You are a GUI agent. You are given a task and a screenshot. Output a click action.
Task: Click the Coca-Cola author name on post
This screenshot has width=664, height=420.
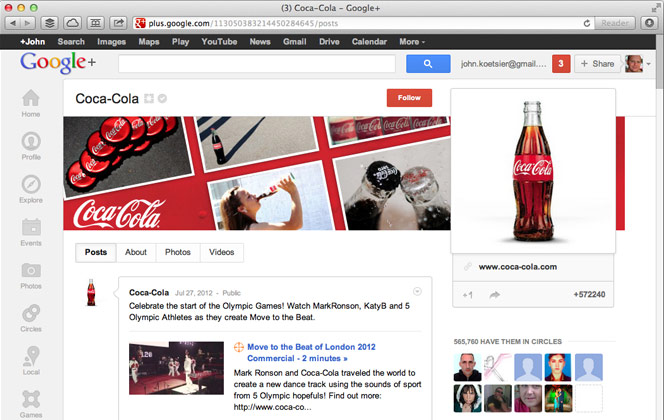(149, 293)
